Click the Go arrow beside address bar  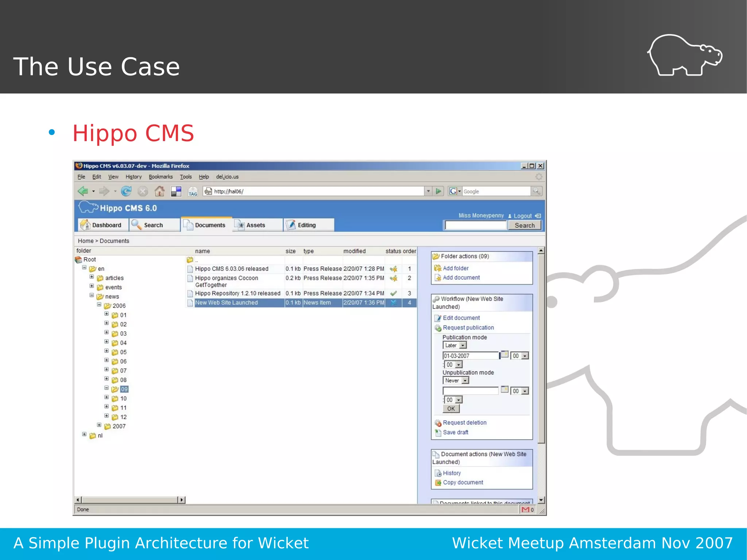tap(438, 191)
